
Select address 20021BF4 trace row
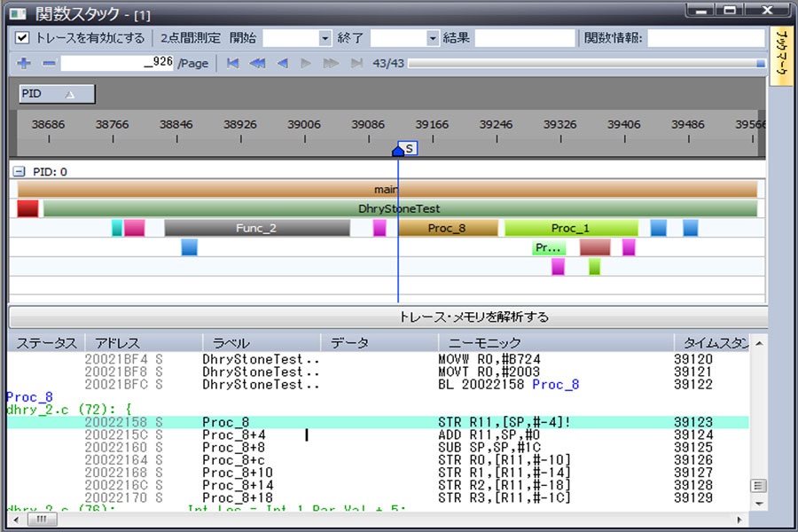pos(378,359)
